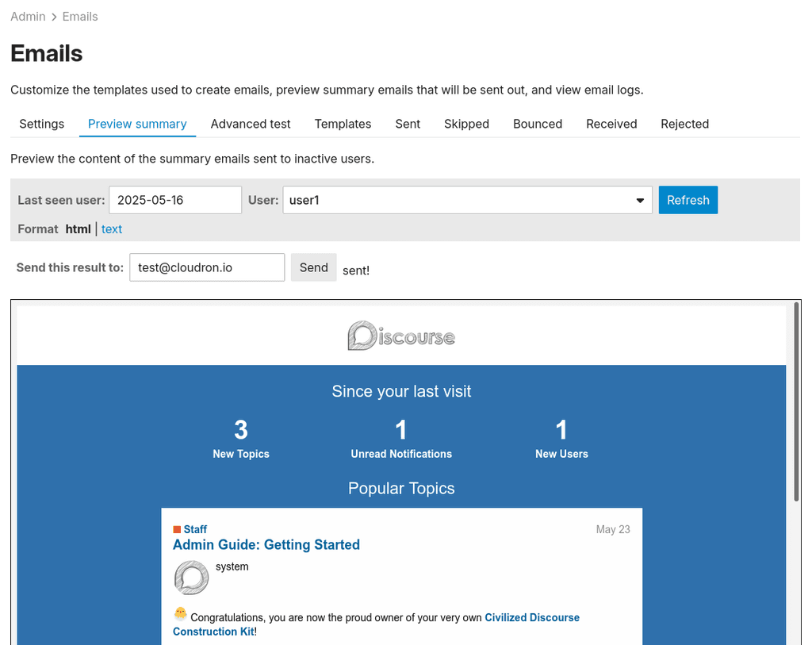The image size is (812, 645).
Task: Click the Discourse logo in preview
Action: [x=401, y=336]
